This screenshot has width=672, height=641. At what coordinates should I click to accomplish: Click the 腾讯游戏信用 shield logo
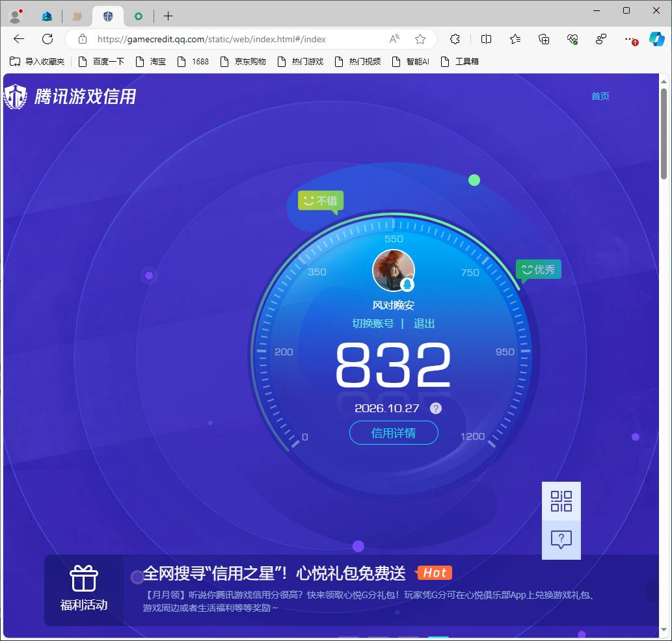16,96
